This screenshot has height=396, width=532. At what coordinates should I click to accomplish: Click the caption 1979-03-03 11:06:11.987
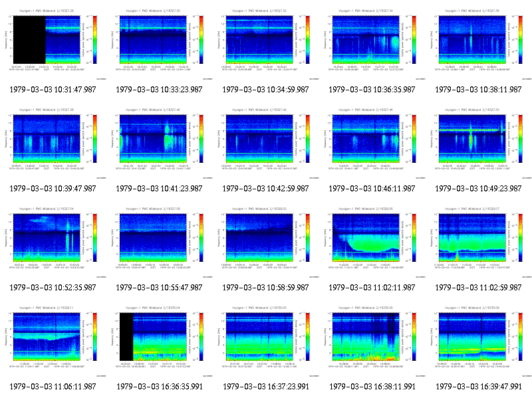point(53,387)
